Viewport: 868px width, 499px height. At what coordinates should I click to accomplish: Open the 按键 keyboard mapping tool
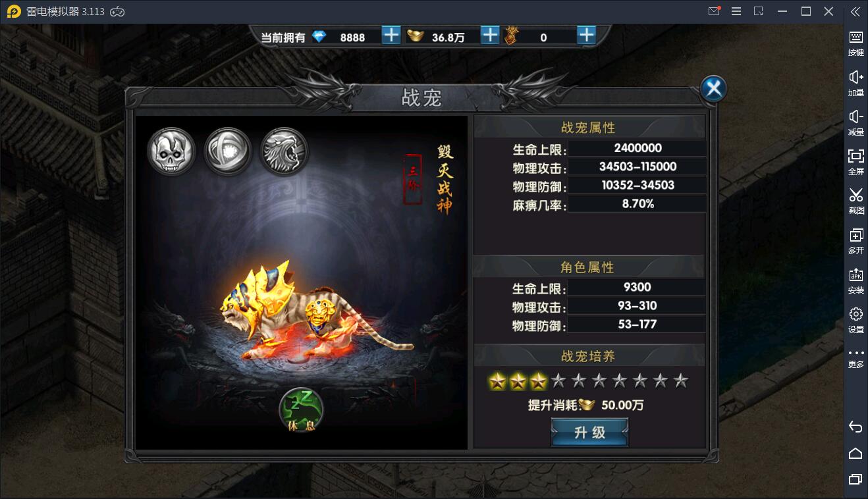point(855,43)
